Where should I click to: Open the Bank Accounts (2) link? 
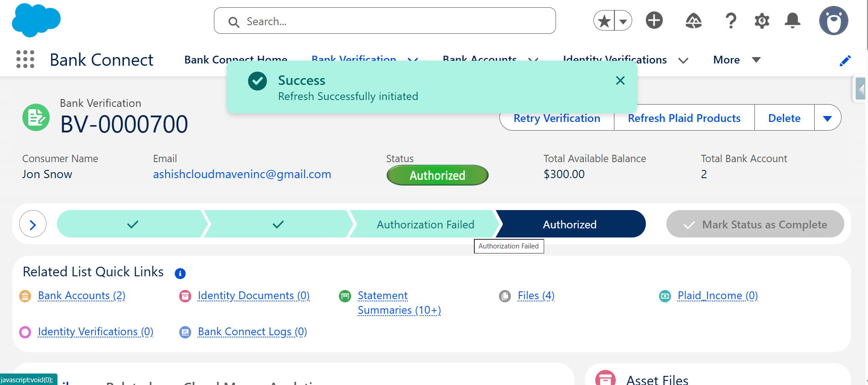click(x=82, y=296)
